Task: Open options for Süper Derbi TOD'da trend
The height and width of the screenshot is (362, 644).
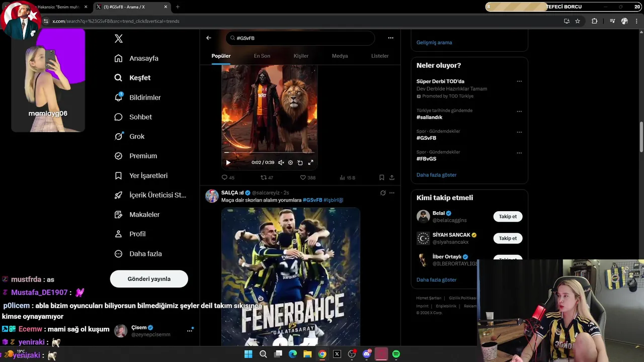Action: tap(519, 81)
